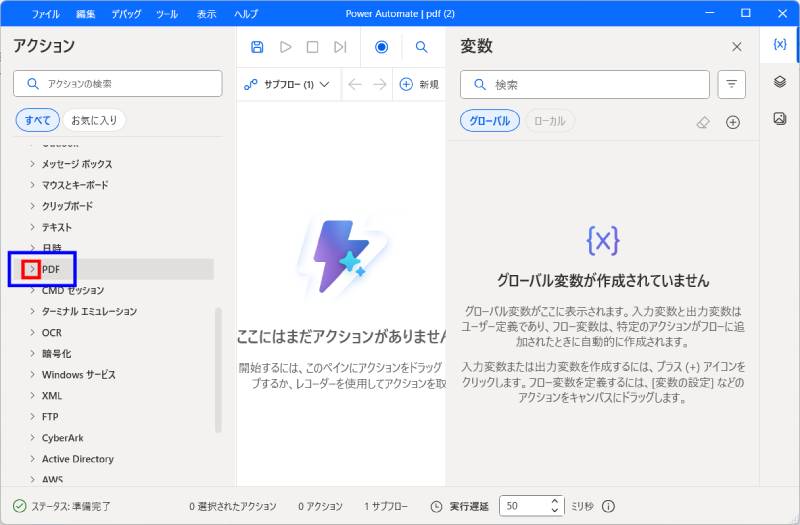Click the eraser icon in variables pane
The image size is (800, 525).
tap(703, 122)
